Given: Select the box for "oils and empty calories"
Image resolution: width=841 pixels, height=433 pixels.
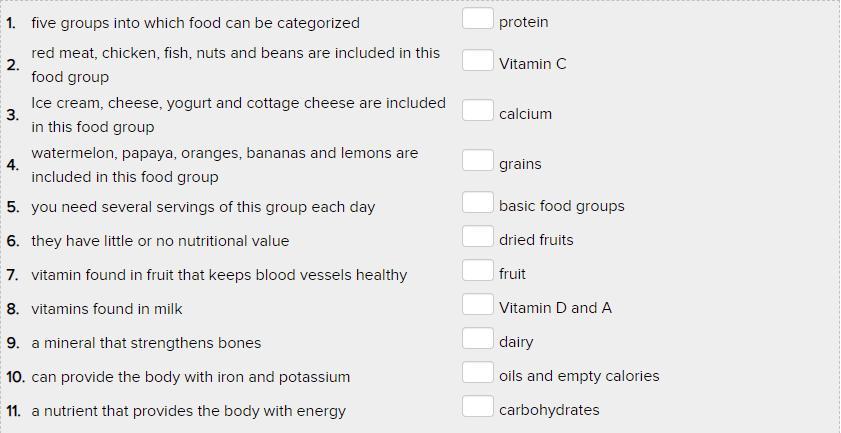Looking at the screenshot, I should pos(477,373).
